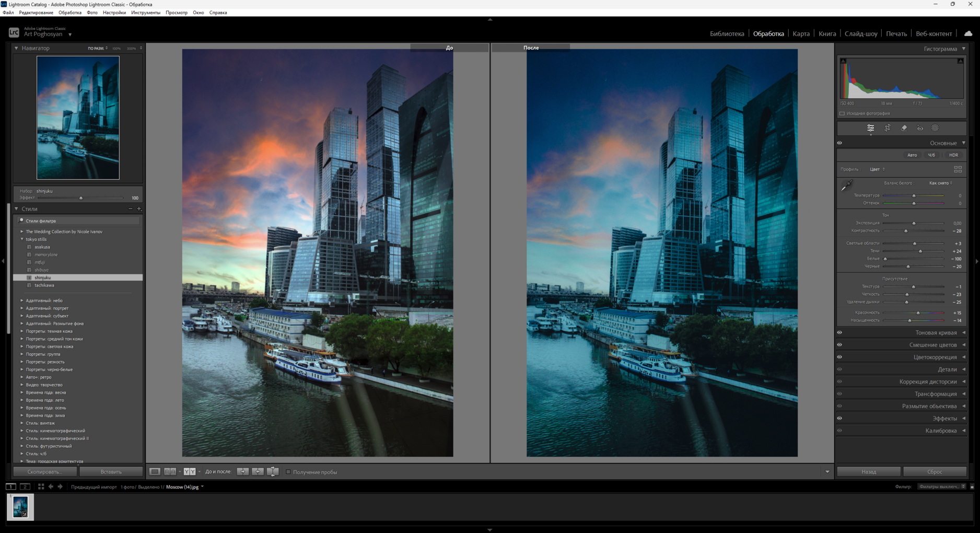Click the Сброс button
Screen dimensions: 980x533
934,472
